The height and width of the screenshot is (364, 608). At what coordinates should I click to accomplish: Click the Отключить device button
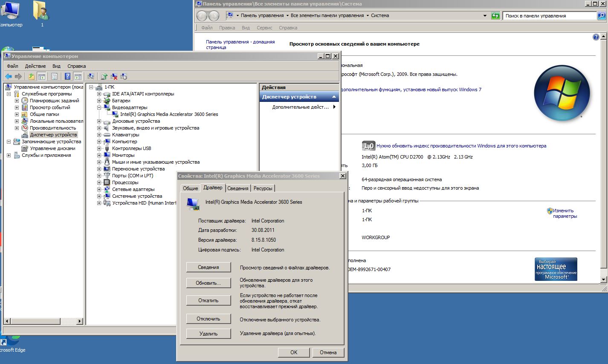(208, 319)
